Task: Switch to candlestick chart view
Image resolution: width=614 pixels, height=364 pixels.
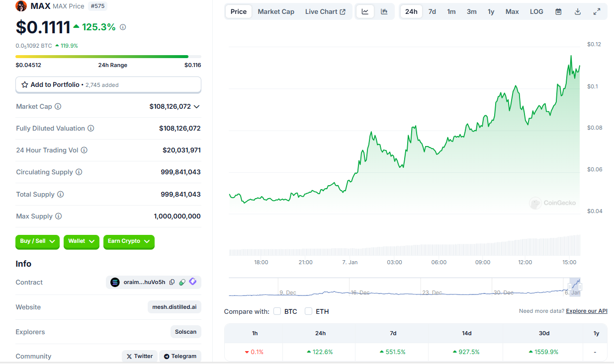Action: (x=384, y=11)
